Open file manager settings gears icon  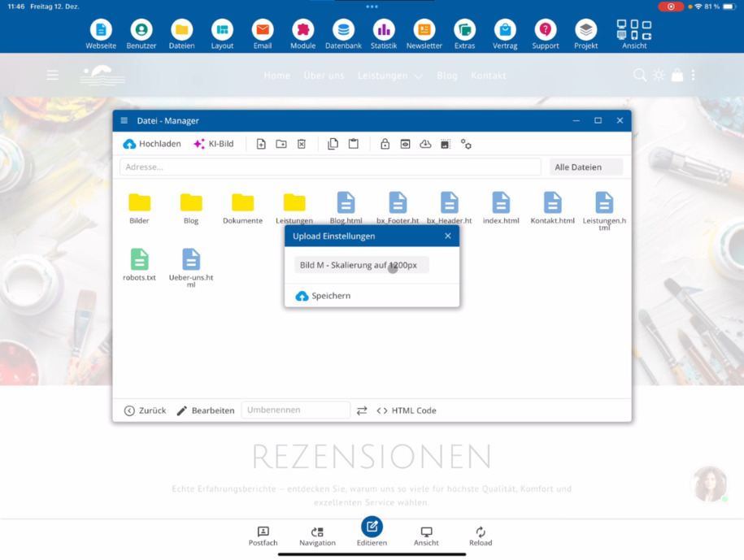pyautogui.click(x=466, y=144)
